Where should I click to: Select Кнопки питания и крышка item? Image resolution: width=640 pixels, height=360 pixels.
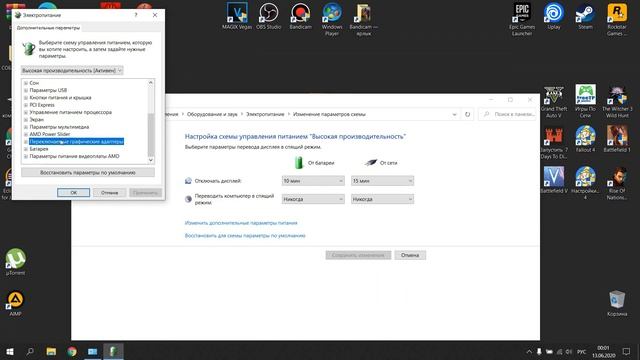(60, 98)
